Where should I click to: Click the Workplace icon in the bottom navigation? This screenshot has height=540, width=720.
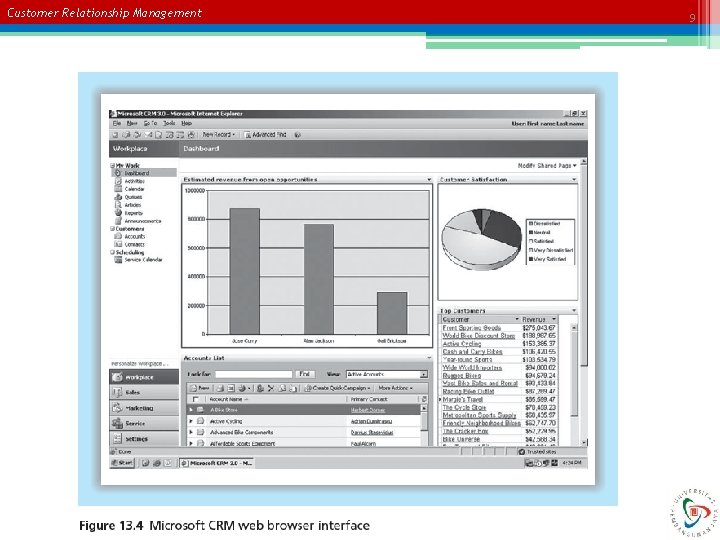coord(118,377)
